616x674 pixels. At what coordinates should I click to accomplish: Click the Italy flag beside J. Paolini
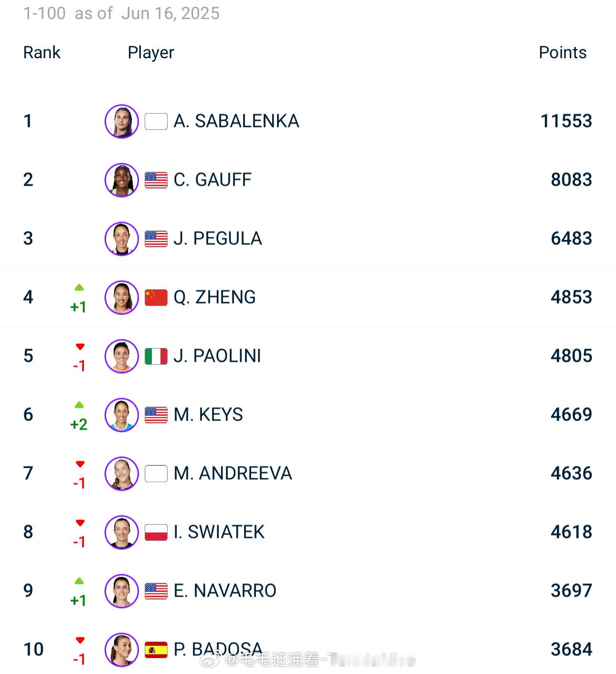156,356
